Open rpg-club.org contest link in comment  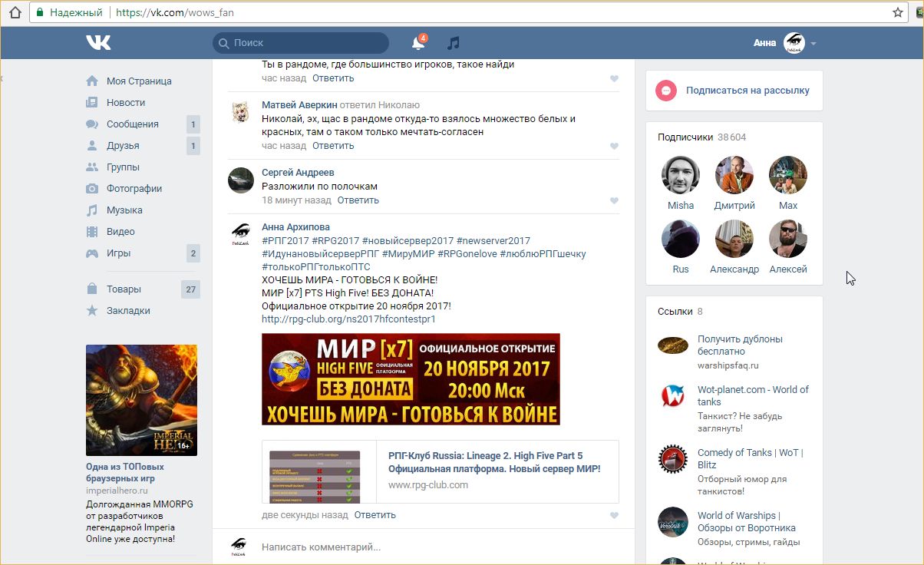coord(348,319)
